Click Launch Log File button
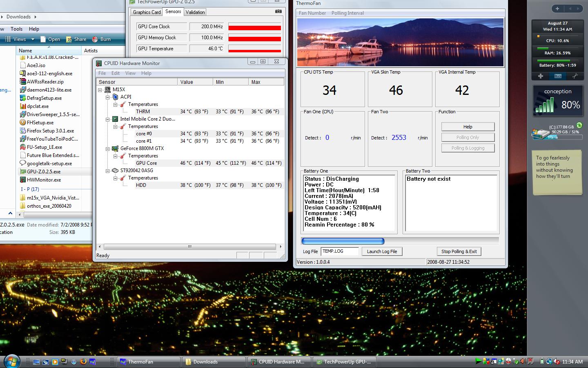This screenshot has height=368, width=588. pyautogui.click(x=382, y=251)
